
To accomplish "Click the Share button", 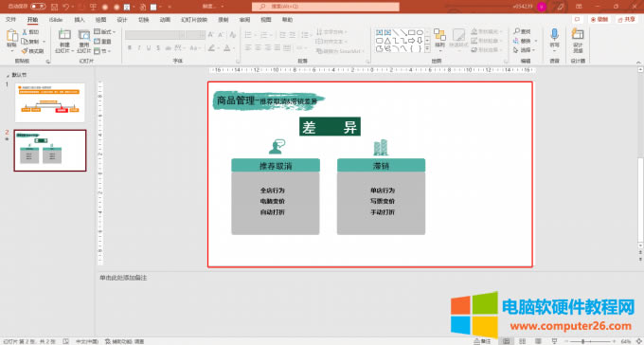I will (626, 19).
